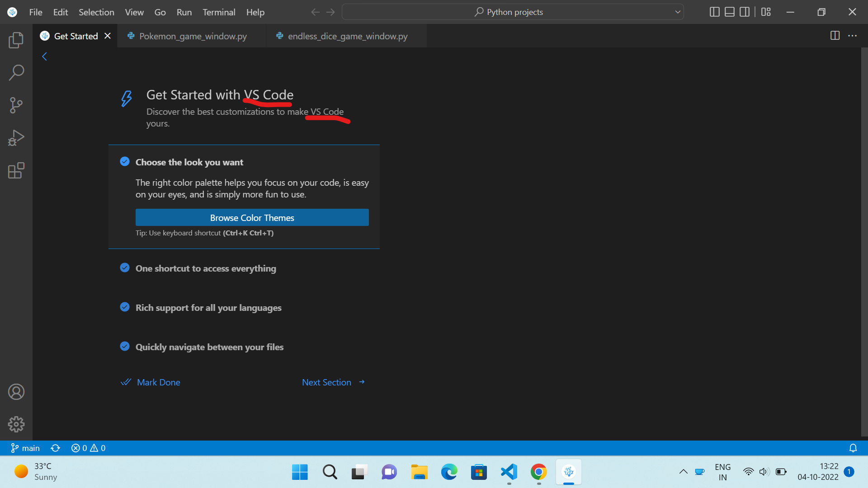Viewport: 868px width, 488px height.
Task: Expand 'Quickly navigate between your files' step
Action: point(209,347)
